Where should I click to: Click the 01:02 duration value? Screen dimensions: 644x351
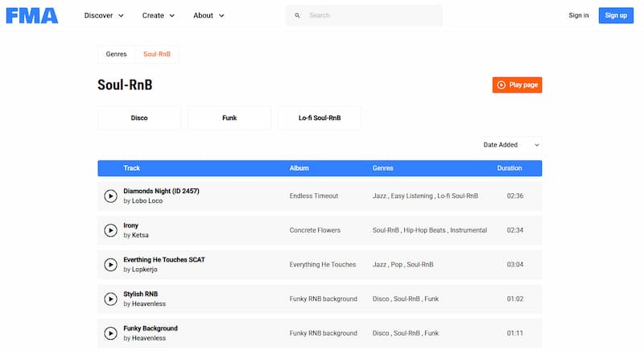coord(515,299)
